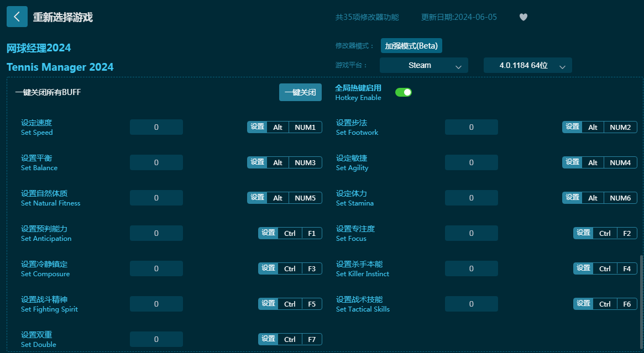Click the NUM4 hotkey key box
This screenshot has width=644, height=353.
(620, 162)
